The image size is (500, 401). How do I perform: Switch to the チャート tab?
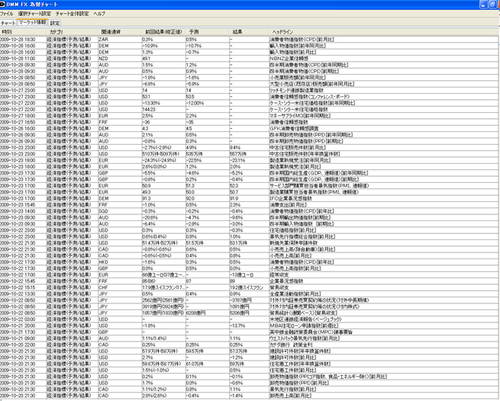[x=8, y=23]
